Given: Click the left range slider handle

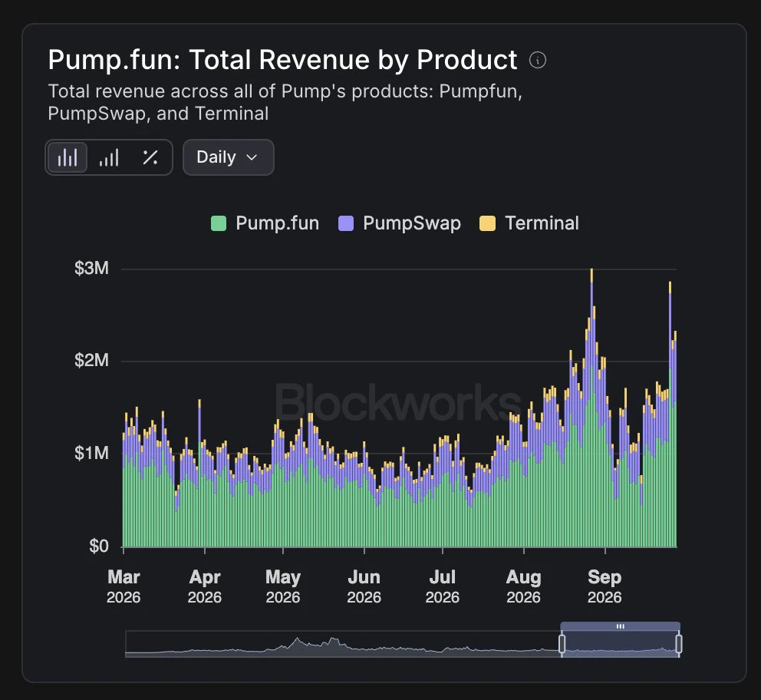Looking at the screenshot, I should 562,644.
